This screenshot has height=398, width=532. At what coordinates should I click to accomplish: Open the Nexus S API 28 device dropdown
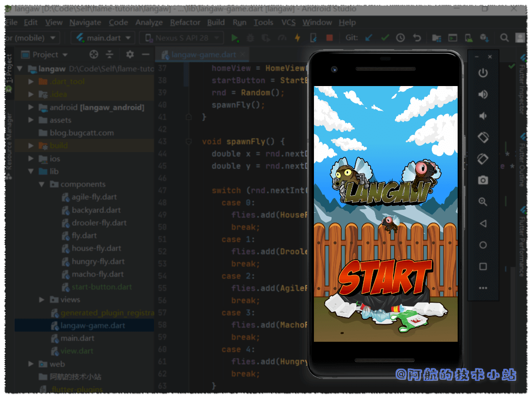tap(182, 38)
